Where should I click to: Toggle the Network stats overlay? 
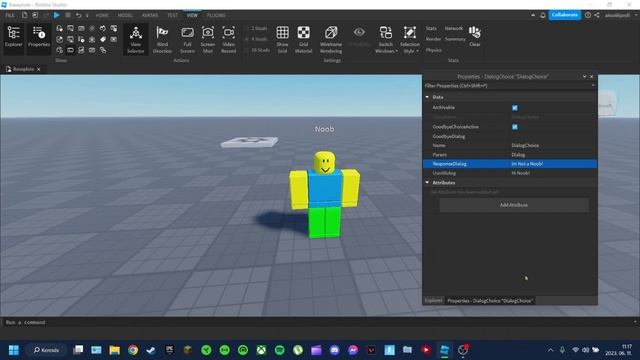[x=454, y=28]
